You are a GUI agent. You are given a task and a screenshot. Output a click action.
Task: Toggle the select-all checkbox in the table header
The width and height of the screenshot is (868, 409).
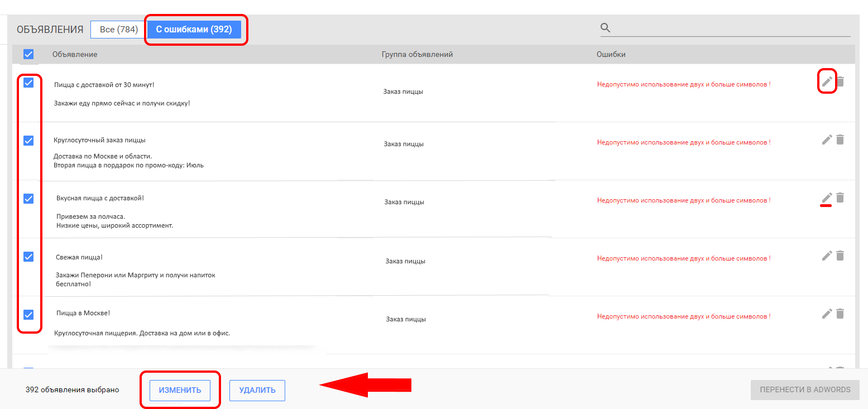28,54
